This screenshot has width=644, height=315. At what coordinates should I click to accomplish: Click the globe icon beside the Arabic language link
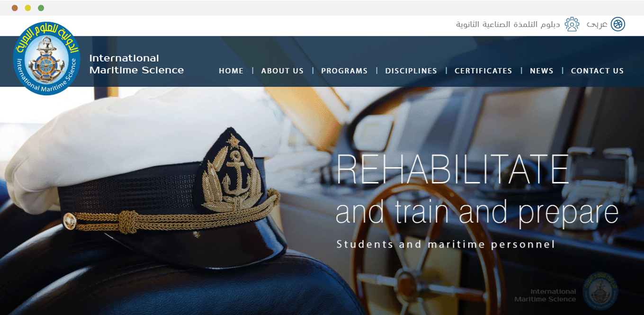point(618,24)
